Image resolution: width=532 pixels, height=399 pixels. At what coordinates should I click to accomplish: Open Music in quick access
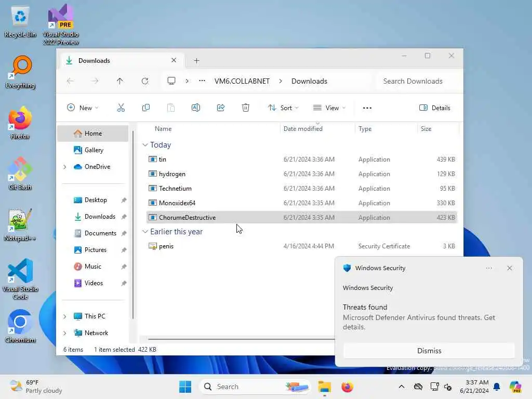[x=93, y=267]
